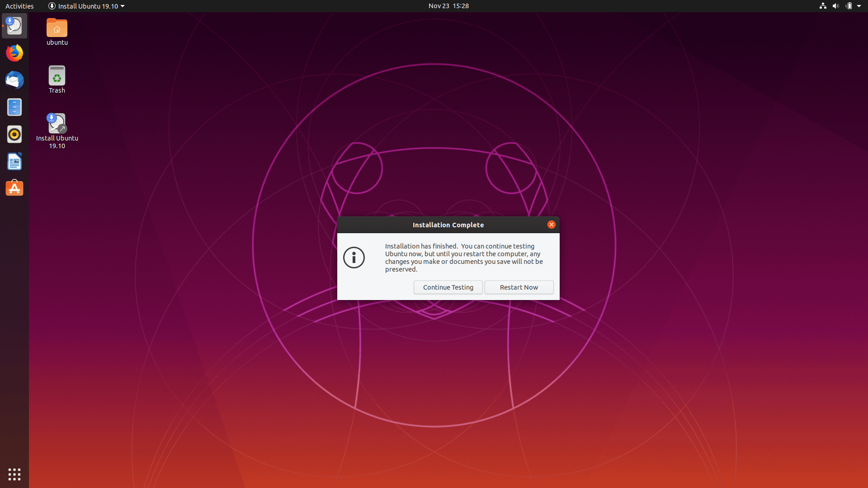Open Ubuntu Software store icon
Screen dimensions: 868x488
click(x=14, y=188)
